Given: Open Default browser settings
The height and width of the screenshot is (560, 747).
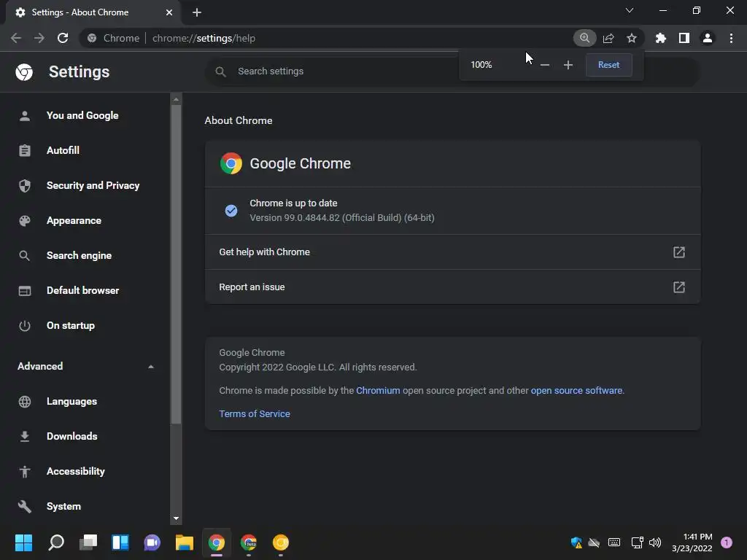Looking at the screenshot, I should [83, 290].
